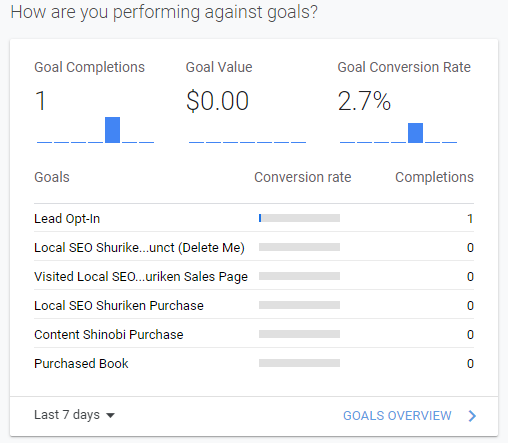This screenshot has height=443, width=508.
Task: Select the Lead Opt-In goal row
Action: click(x=254, y=218)
